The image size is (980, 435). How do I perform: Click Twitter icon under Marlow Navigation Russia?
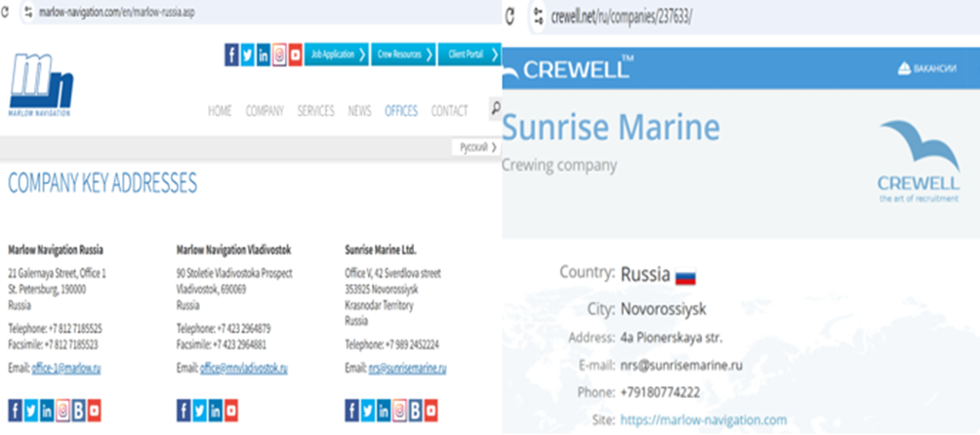[x=30, y=411]
